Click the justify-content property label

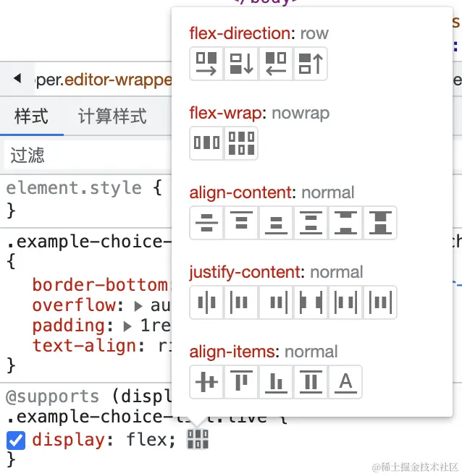[x=245, y=272]
